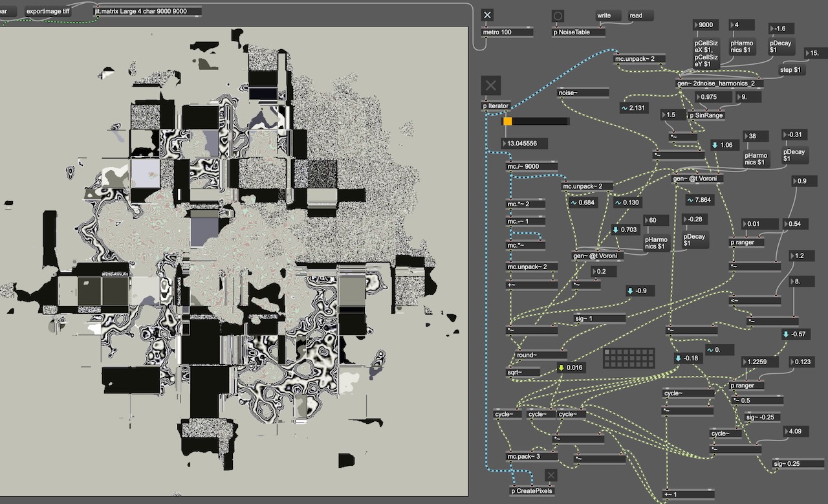Click the bang button above p NoiseTable
This screenshot has width=828, height=504.
tap(558, 16)
